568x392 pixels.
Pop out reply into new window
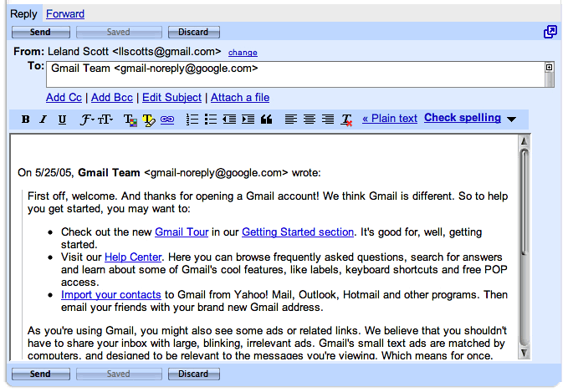[x=550, y=32]
